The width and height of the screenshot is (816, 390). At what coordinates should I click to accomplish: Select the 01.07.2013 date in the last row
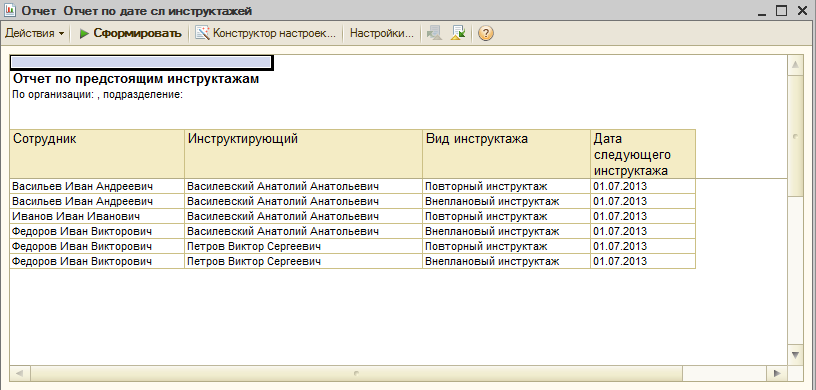(x=643, y=261)
